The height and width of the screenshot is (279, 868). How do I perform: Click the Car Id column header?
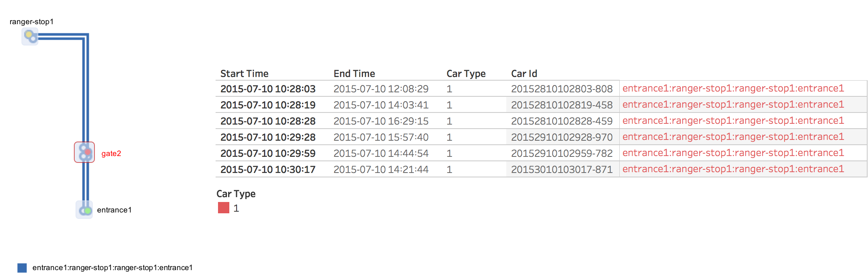pyautogui.click(x=524, y=74)
